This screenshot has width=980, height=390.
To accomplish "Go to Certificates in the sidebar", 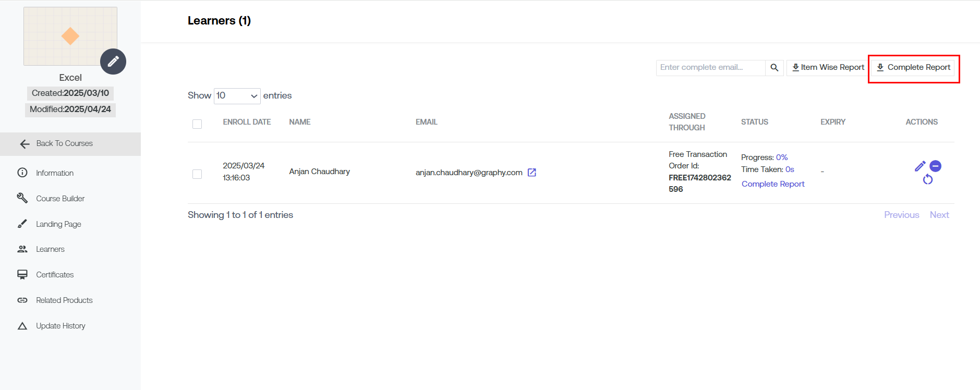I will (x=54, y=275).
